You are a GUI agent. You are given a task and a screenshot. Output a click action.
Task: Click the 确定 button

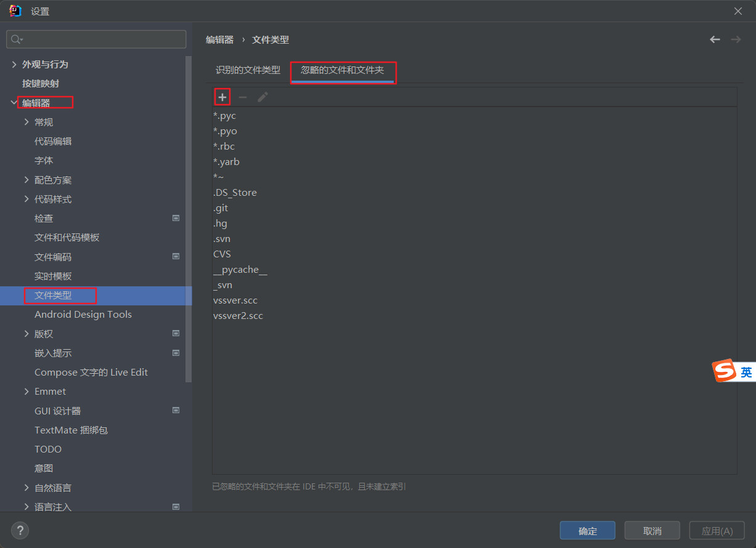(x=588, y=531)
